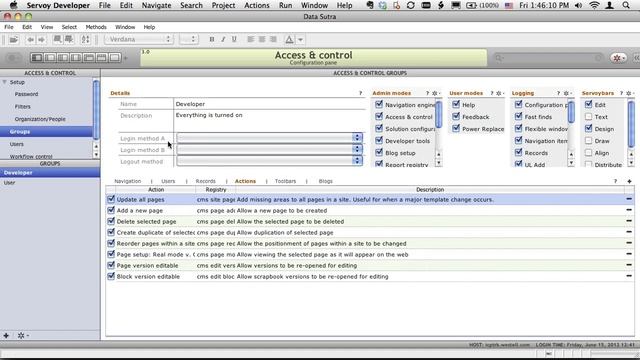The image size is (640, 360).
Task: Click the gear action button near search
Action: pyautogui.click(x=618, y=58)
